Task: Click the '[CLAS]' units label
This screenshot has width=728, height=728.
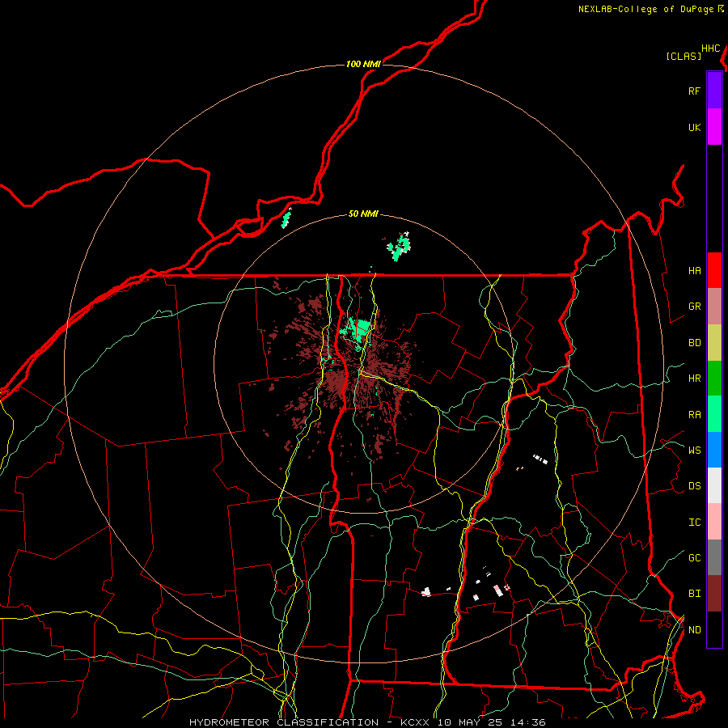Action: point(684,57)
